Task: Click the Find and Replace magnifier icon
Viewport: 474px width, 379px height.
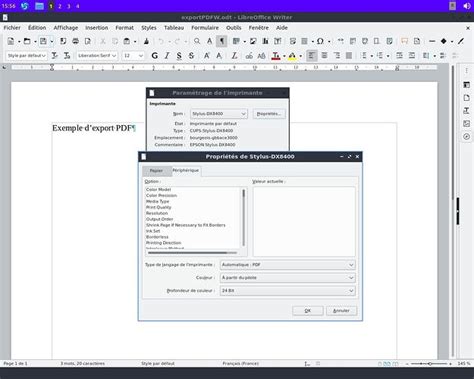Action: pyautogui.click(x=197, y=41)
